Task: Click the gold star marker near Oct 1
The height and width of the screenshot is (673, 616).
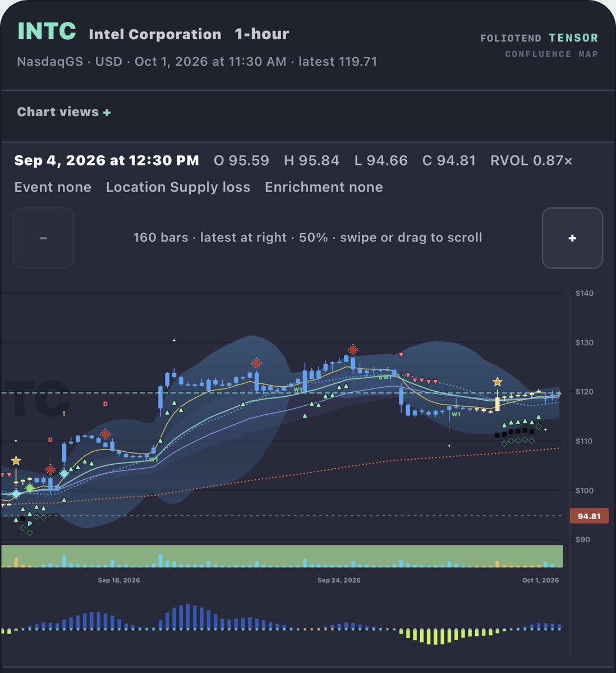Action: click(x=497, y=382)
